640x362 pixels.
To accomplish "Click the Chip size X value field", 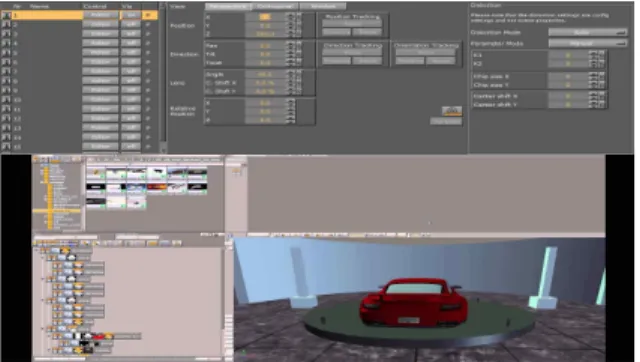I will coord(568,77).
